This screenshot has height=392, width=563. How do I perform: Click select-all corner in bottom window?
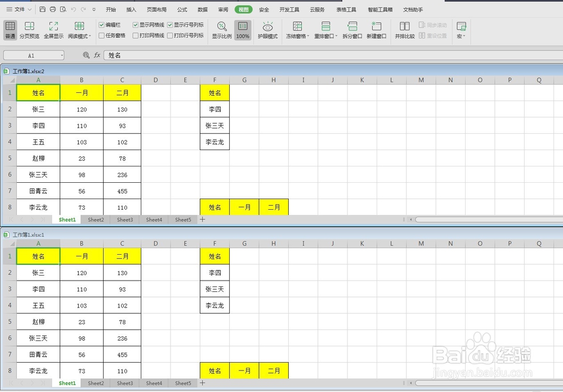coord(10,244)
